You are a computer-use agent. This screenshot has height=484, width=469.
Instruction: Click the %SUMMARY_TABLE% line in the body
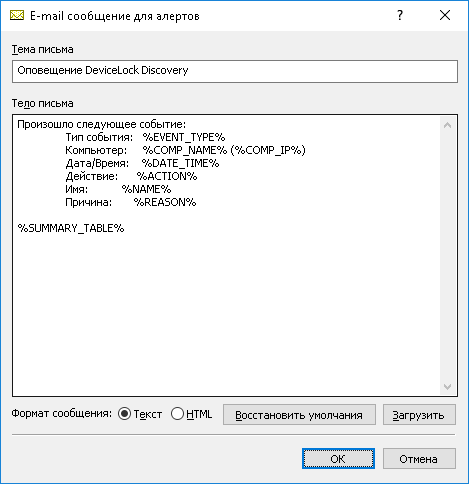coord(71,228)
